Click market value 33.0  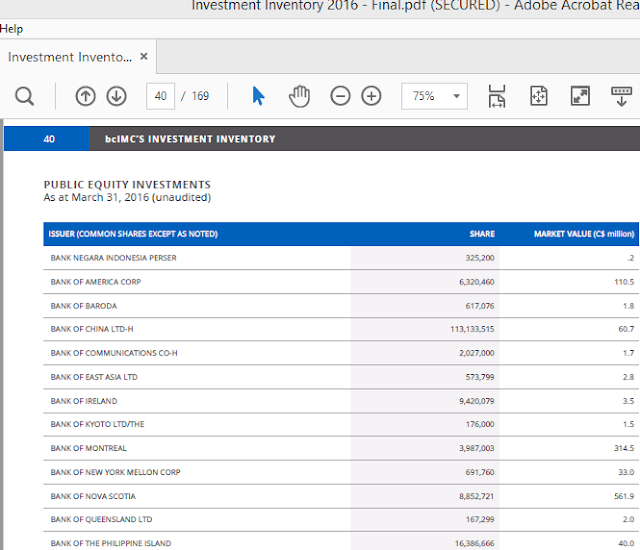coord(626,472)
